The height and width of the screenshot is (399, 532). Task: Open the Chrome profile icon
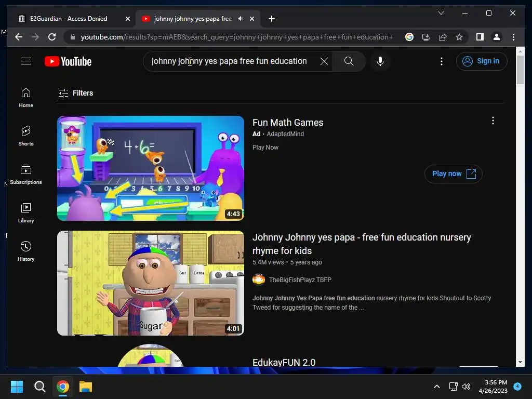[x=496, y=37]
